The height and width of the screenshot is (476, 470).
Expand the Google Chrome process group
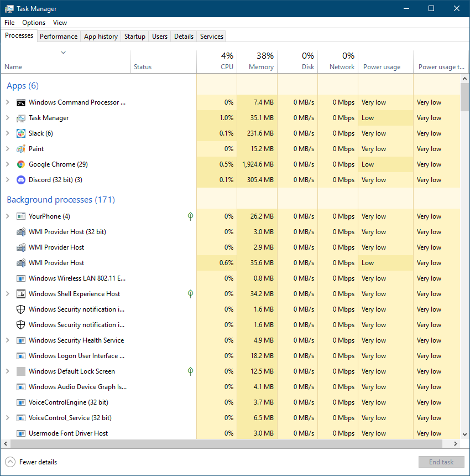(x=7, y=164)
